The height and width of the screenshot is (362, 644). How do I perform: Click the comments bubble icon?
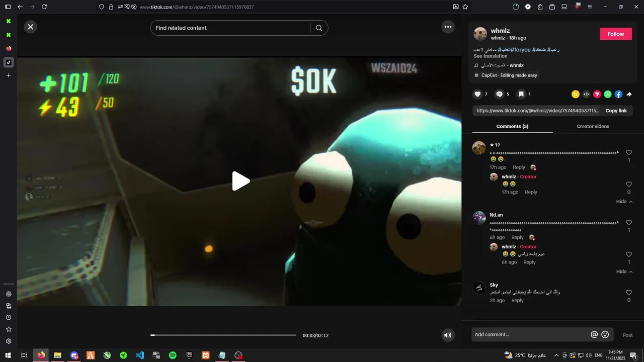499,94
